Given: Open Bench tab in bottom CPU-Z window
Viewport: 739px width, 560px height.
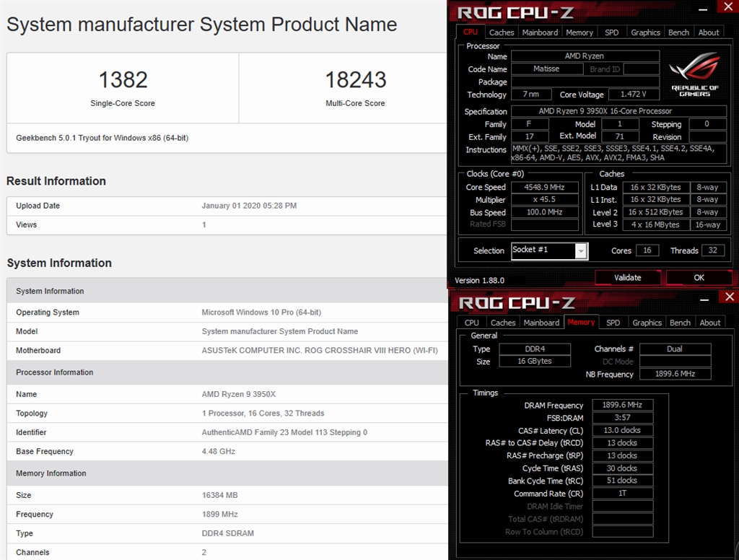Looking at the screenshot, I should pyautogui.click(x=680, y=323).
